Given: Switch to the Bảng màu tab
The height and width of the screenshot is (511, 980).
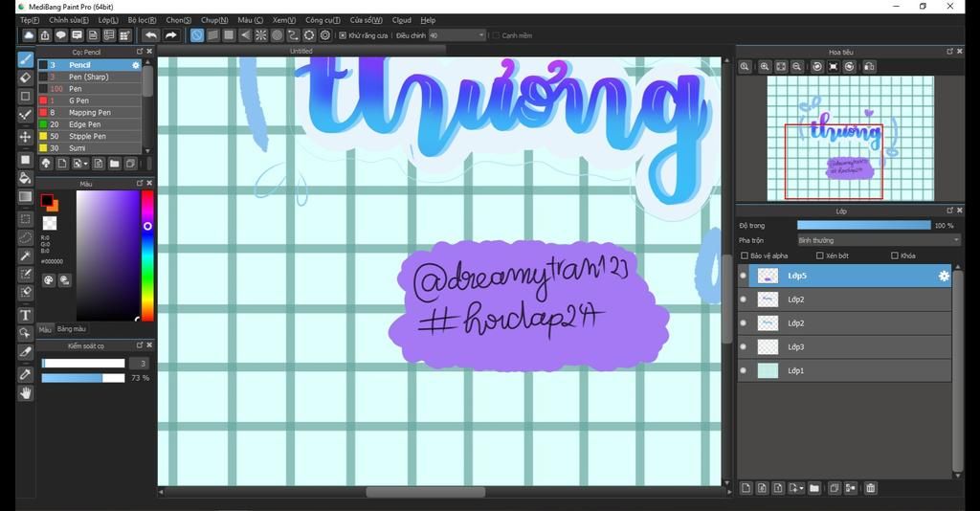Looking at the screenshot, I should coord(71,328).
